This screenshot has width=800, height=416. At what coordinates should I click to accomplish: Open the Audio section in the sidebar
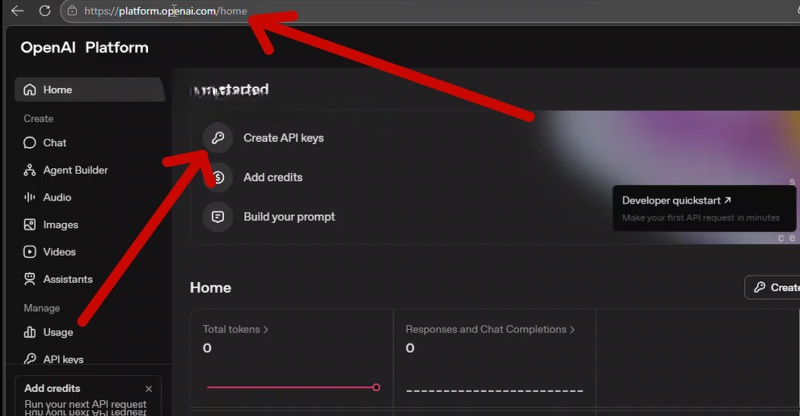click(x=57, y=197)
